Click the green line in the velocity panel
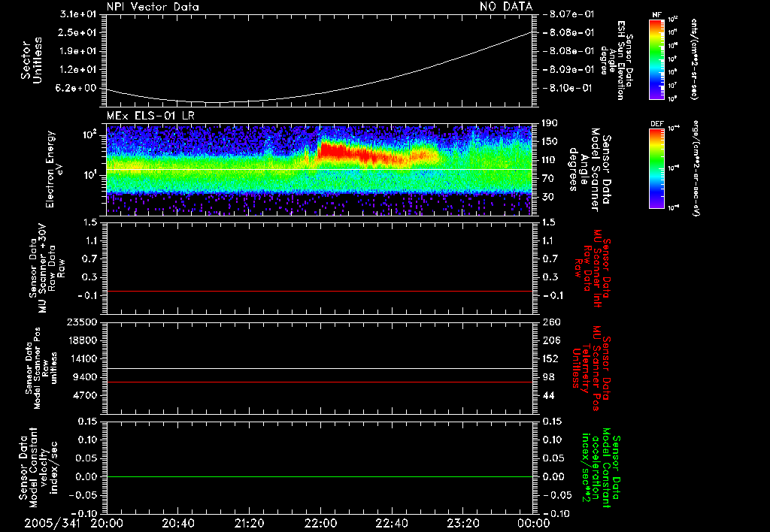 click(319, 476)
